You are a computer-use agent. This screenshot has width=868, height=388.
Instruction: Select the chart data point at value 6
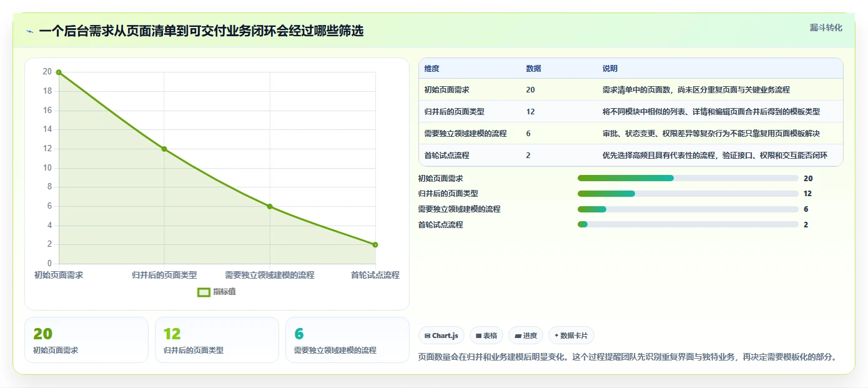pyautogui.click(x=270, y=206)
